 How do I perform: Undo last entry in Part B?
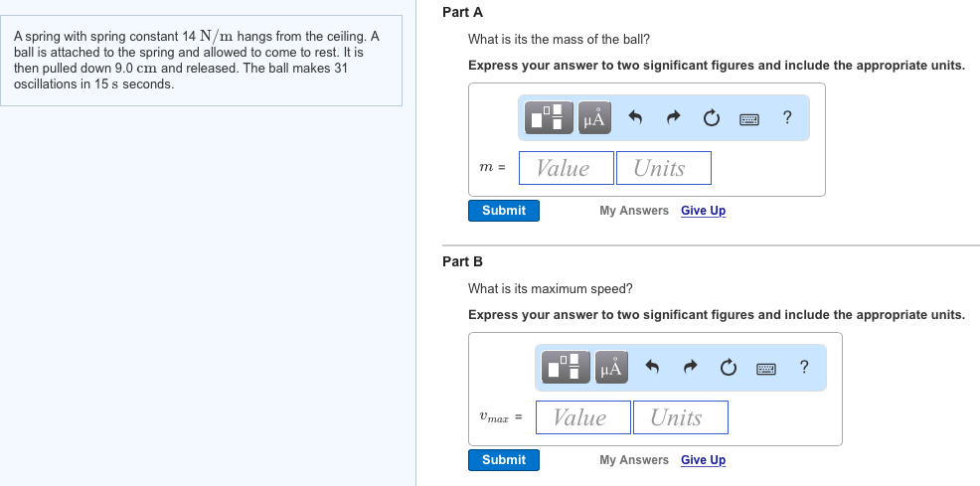click(651, 367)
